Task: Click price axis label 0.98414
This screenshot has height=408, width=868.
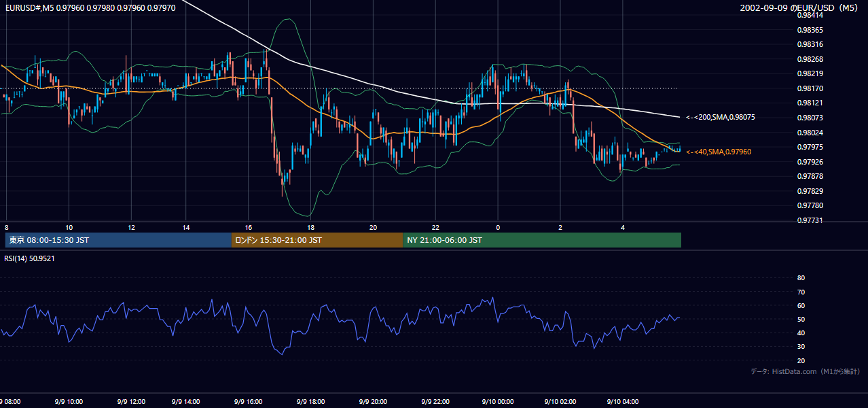Action: tap(810, 15)
